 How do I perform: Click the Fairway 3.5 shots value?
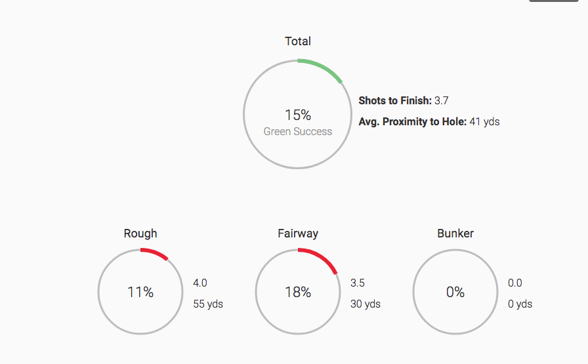tap(358, 283)
